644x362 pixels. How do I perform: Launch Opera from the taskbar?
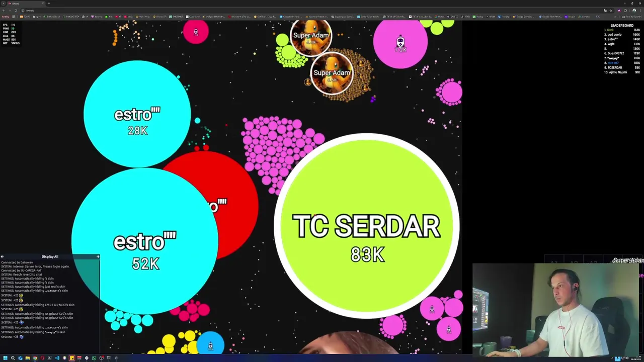pyautogui.click(x=42, y=358)
